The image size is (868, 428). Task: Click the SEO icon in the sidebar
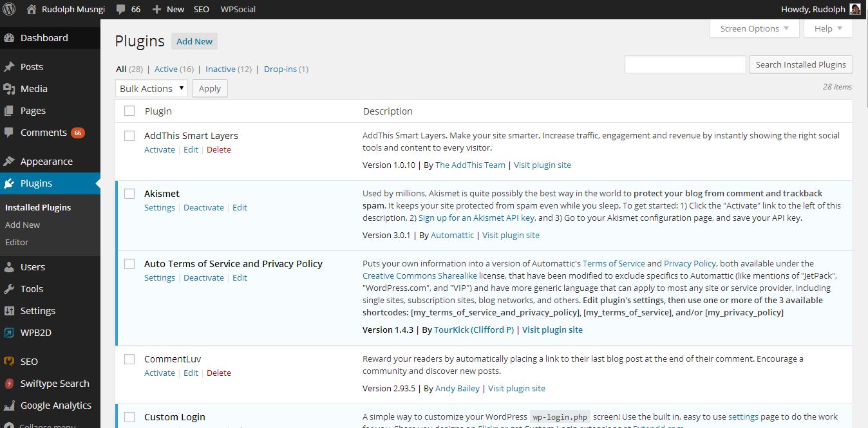(x=9, y=362)
